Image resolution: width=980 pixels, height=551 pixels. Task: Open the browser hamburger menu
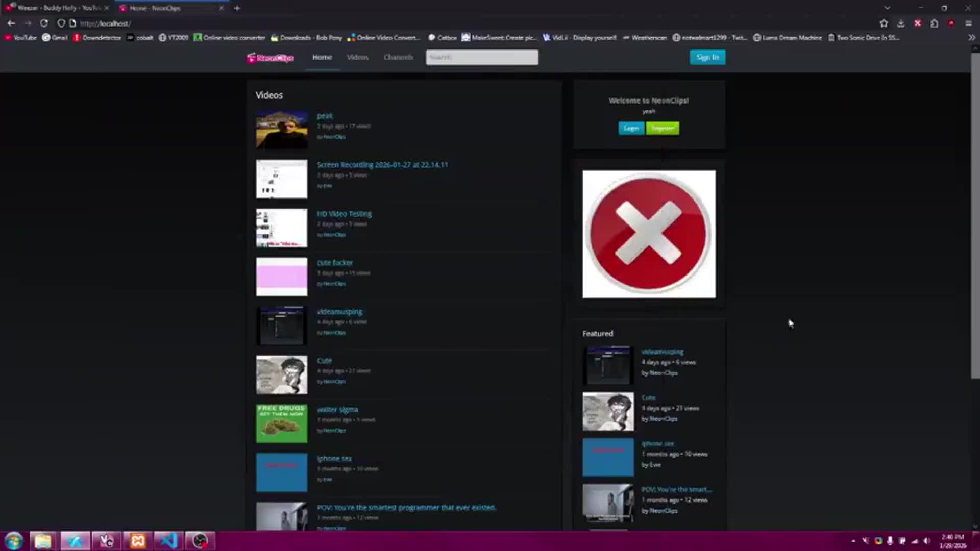coord(968,23)
